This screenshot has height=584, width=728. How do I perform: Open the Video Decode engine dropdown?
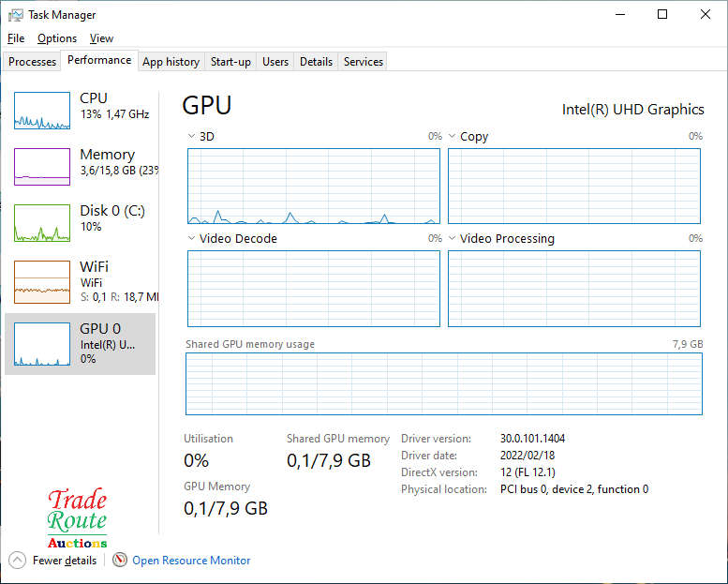point(192,239)
